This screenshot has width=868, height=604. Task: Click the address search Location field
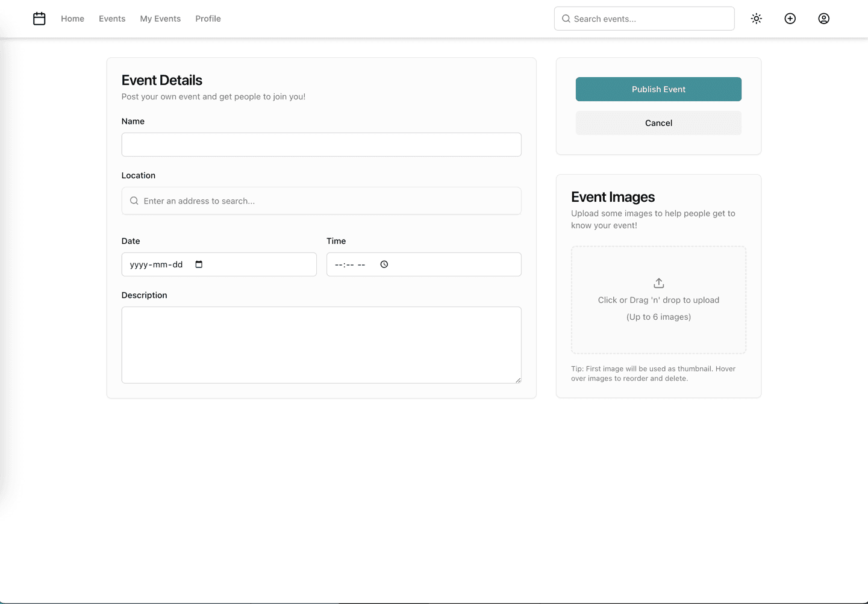[321, 201]
